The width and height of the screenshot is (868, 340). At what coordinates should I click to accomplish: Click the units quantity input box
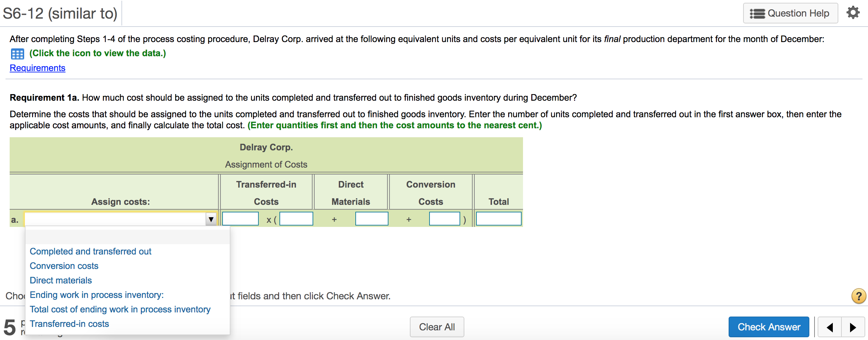tap(240, 219)
